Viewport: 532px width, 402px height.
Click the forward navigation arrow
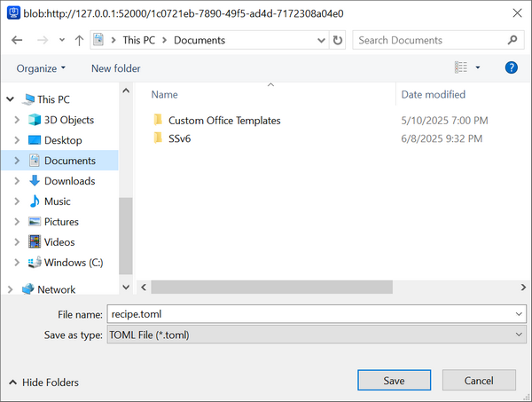[x=43, y=40]
